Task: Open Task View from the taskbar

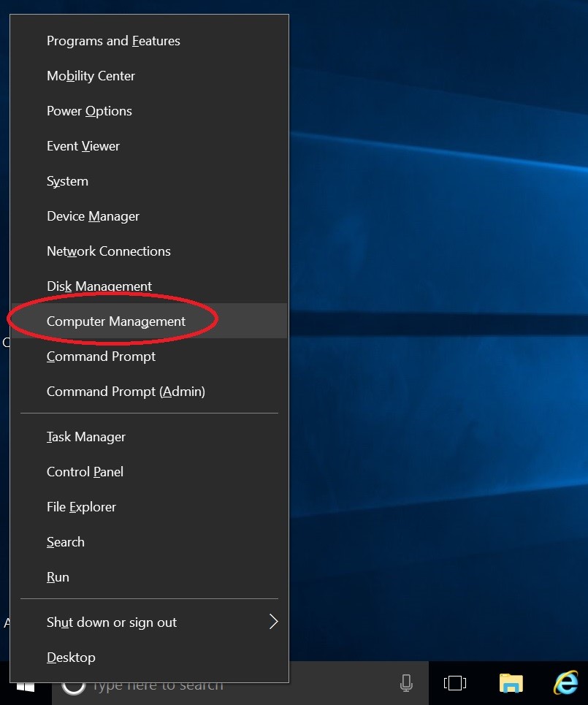Action: pyautogui.click(x=454, y=684)
